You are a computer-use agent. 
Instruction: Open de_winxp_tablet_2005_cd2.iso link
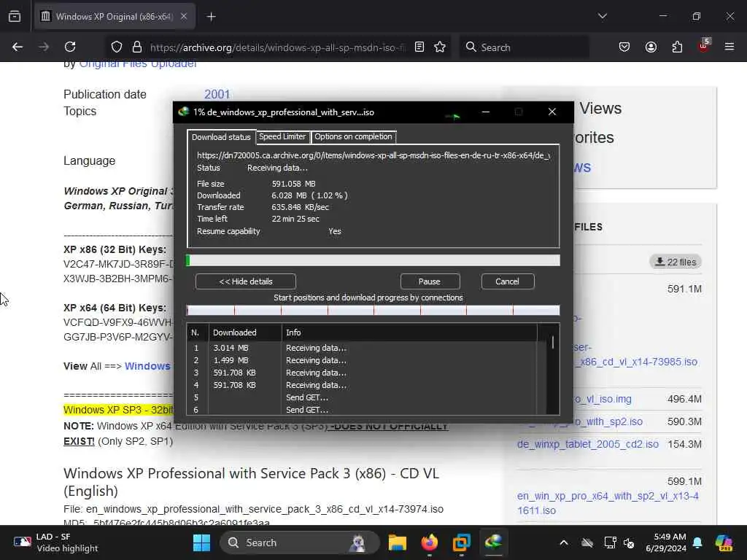pyautogui.click(x=588, y=444)
